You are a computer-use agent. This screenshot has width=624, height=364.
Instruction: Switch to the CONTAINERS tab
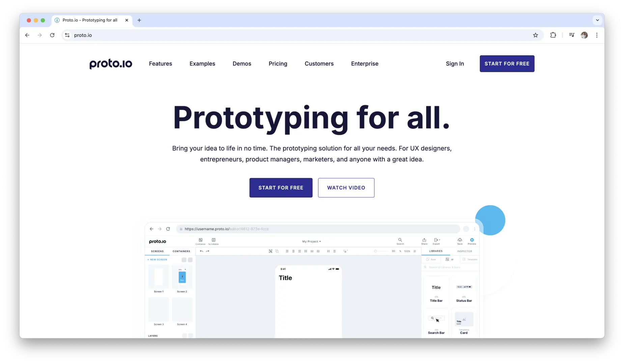tap(181, 251)
